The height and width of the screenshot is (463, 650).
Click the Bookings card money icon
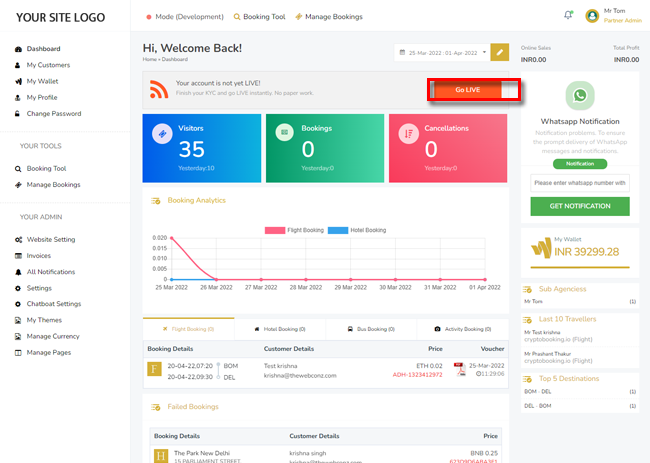click(x=284, y=132)
